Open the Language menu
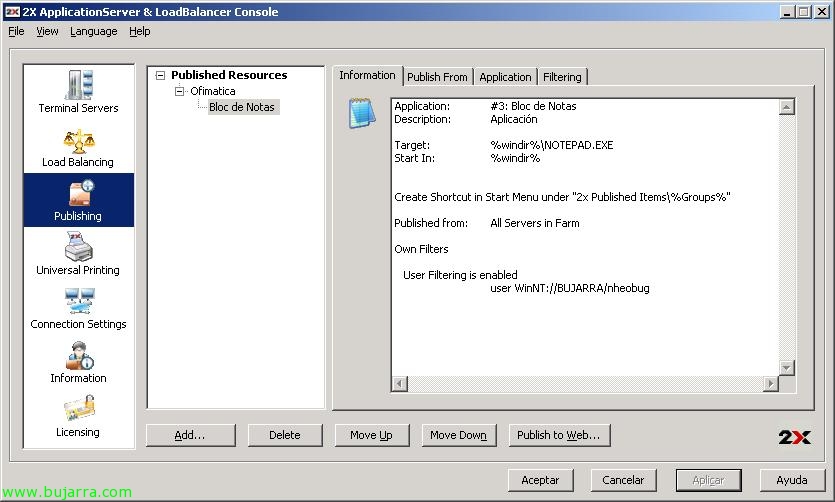 point(94,31)
